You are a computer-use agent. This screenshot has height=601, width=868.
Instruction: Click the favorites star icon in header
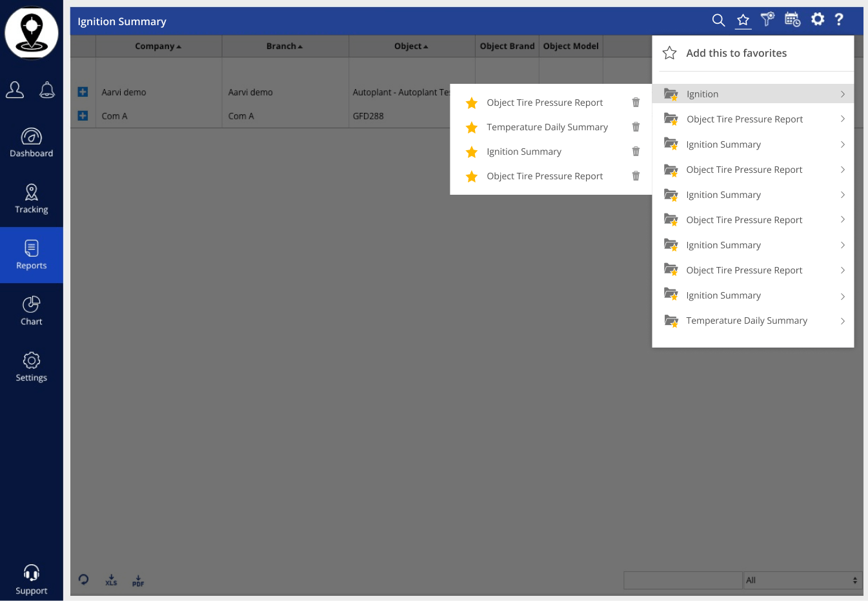743,21
